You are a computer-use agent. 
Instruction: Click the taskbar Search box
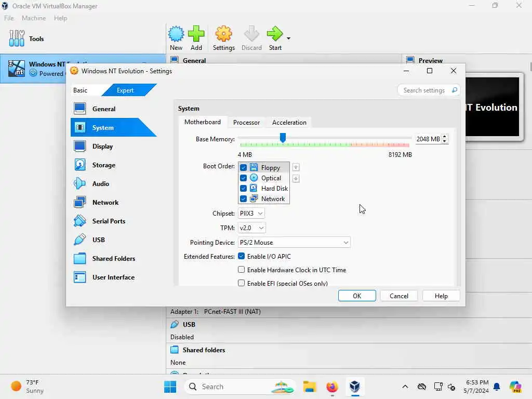pos(240,387)
